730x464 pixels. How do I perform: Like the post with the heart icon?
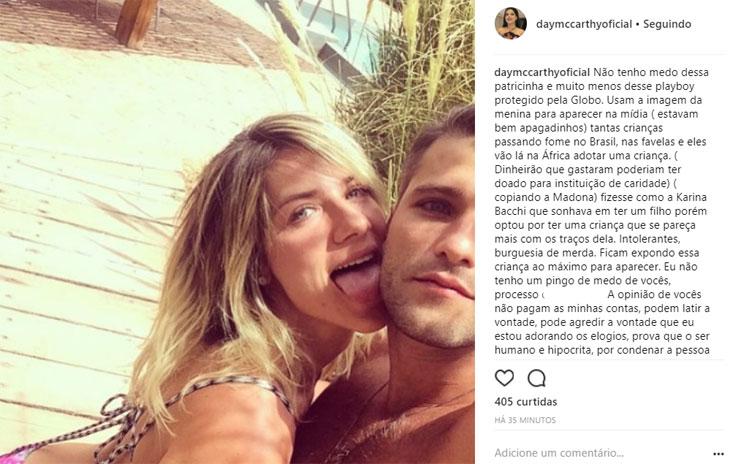click(504, 378)
